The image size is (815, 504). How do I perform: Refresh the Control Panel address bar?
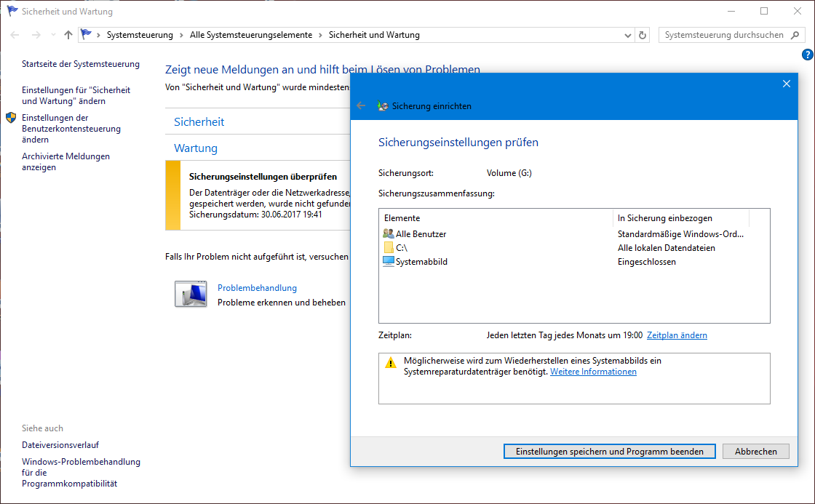(x=643, y=35)
